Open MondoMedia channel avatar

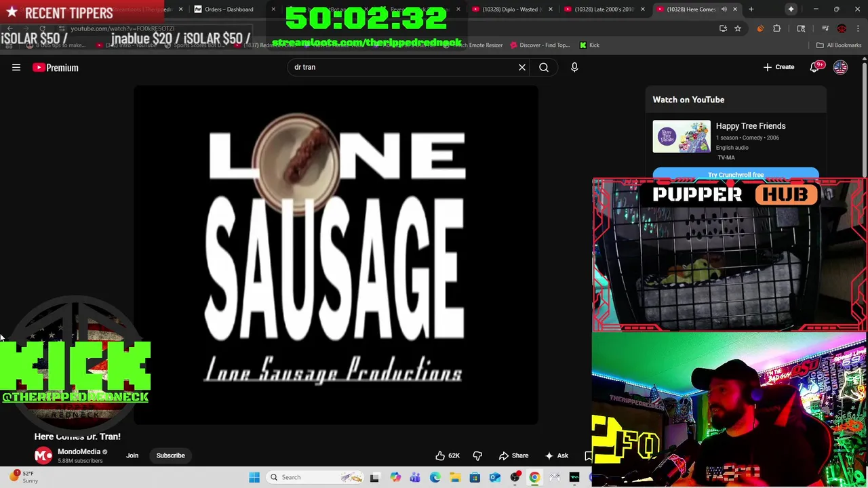point(43,455)
